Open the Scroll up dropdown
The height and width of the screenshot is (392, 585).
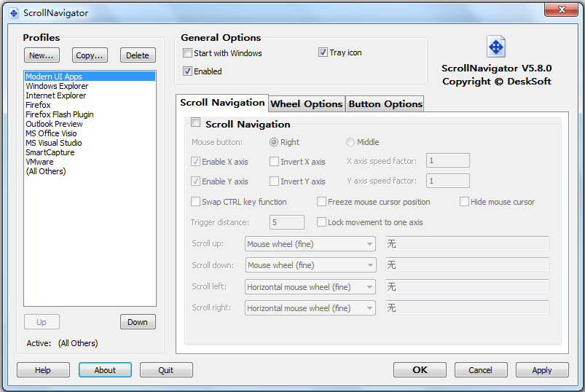[x=310, y=244]
